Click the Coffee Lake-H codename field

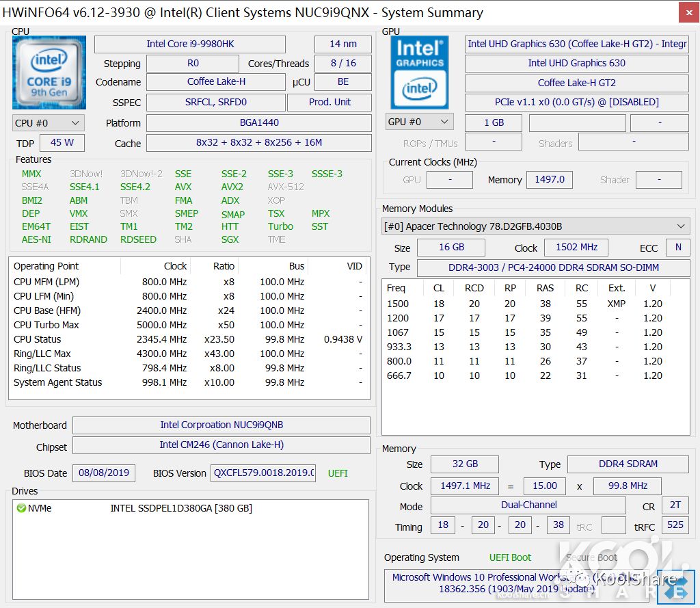pos(216,82)
